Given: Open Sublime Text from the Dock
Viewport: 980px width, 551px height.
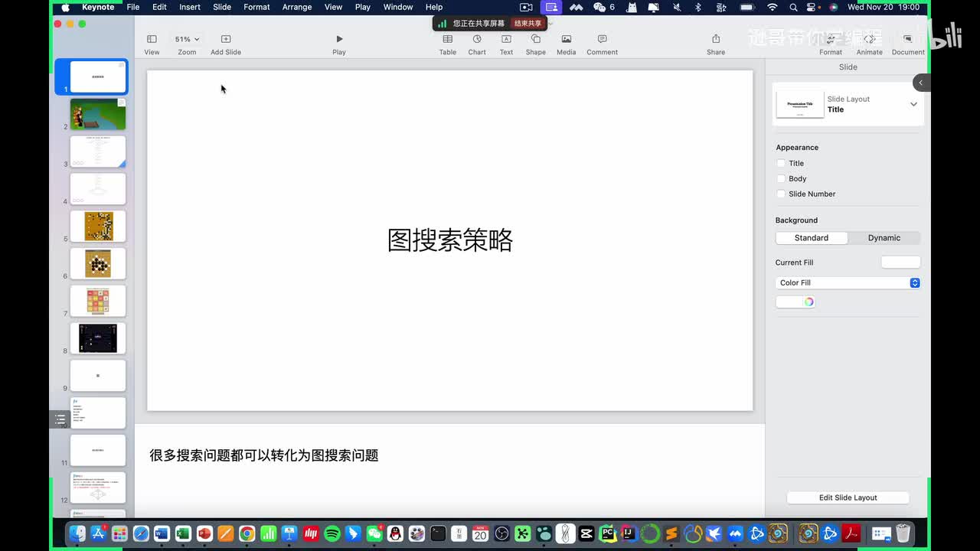Looking at the screenshot, I should 671,533.
